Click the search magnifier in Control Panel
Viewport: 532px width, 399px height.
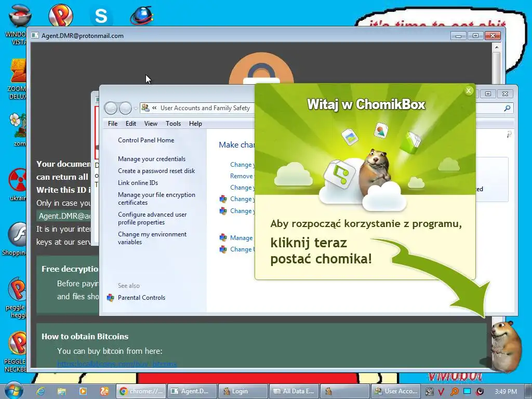(x=507, y=108)
